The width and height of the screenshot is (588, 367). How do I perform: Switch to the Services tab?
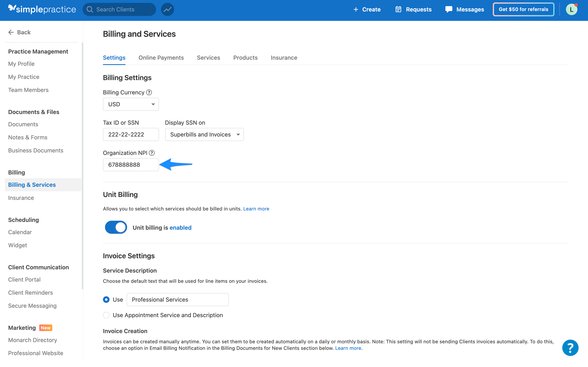pos(208,58)
